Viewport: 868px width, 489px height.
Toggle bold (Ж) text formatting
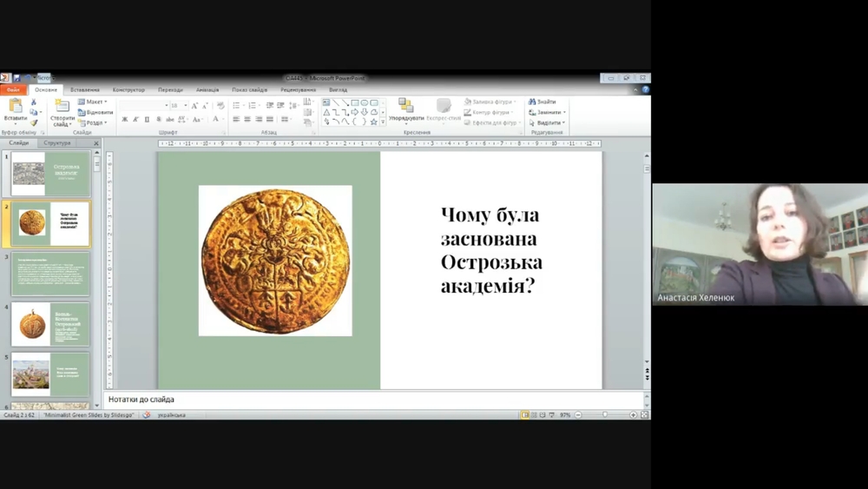pyautogui.click(x=125, y=120)
